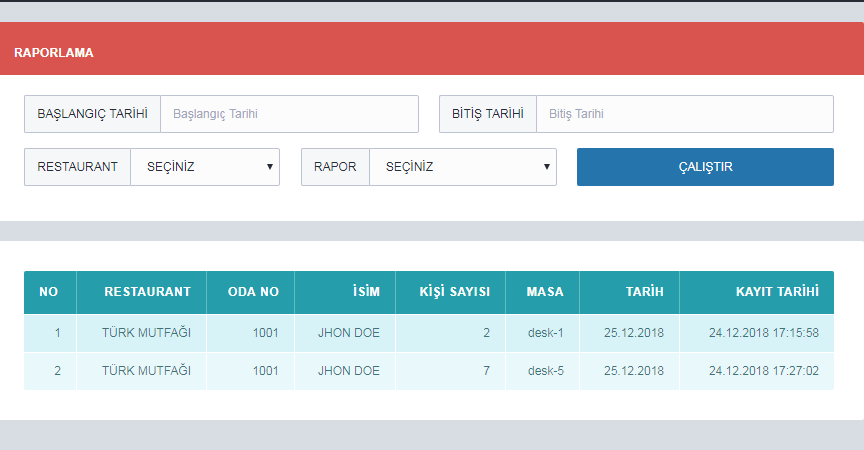Click the RESTAURANT label beside dropdown
864x450 pixels.
[78, 167]
